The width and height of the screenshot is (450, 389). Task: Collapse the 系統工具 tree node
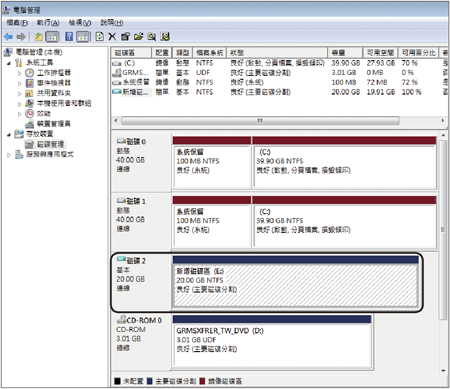click(9, 63)
